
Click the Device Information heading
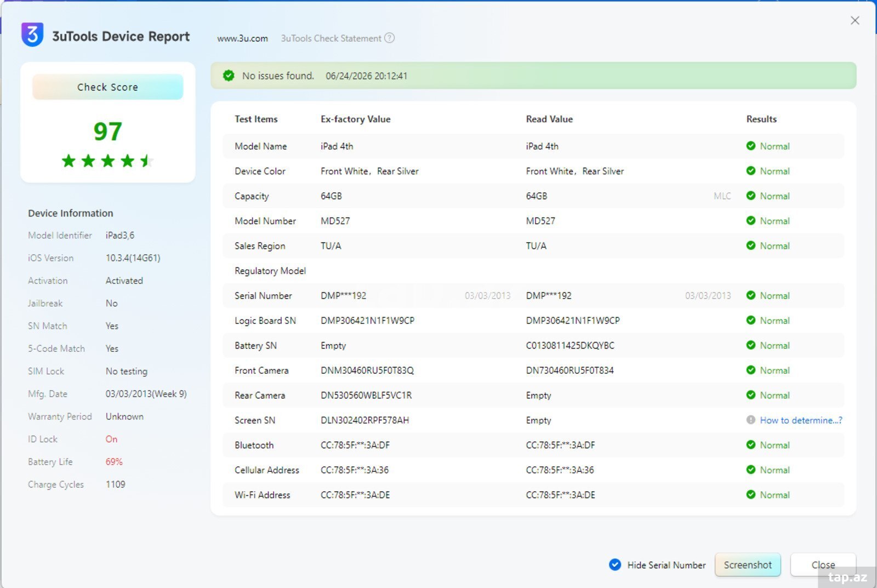pos(71,213)
